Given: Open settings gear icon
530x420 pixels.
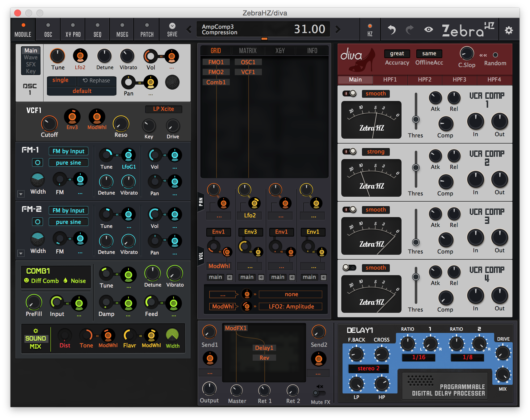Looking at the screenshot, I should [x=509, y=30].
